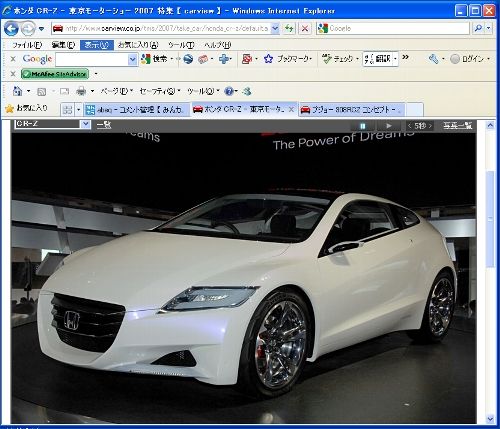Click the slideshow Play button
Image resolution: width=500 pixels, height=429 pixels.
coord(389,126)
